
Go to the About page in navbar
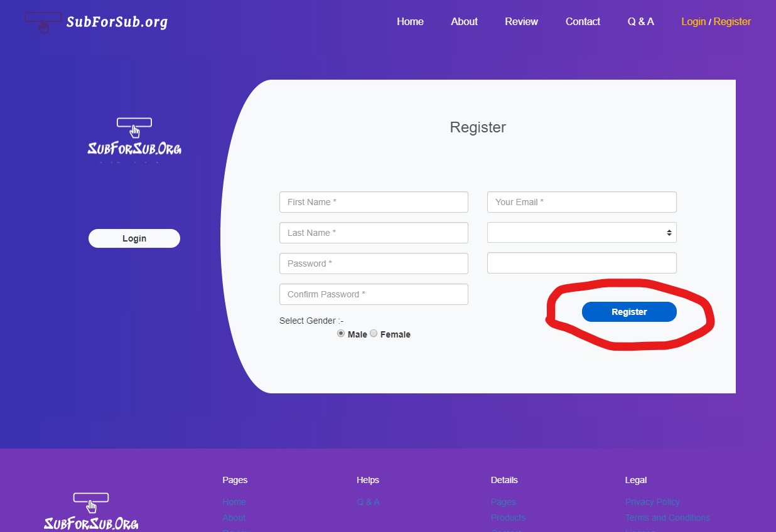pyautogui.click(x=464, y=22)
